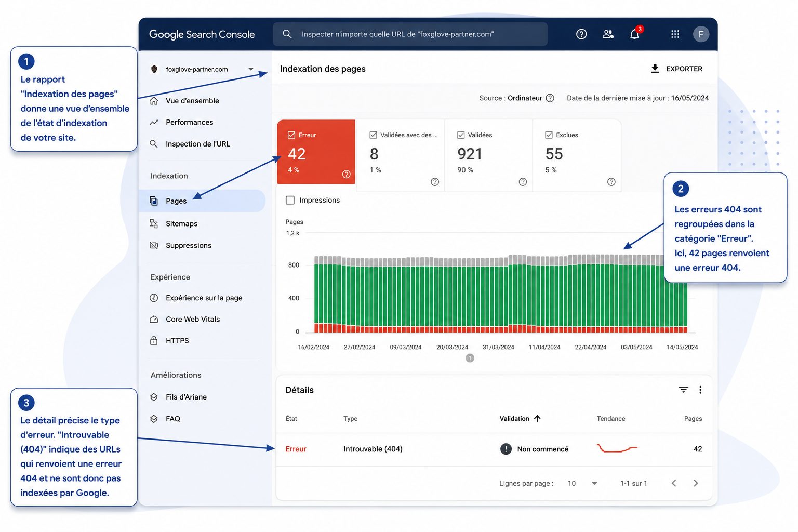Click help icon in Exclues card
The height and width of the screenshot is (532, 798).
click(x=611, y=182)
